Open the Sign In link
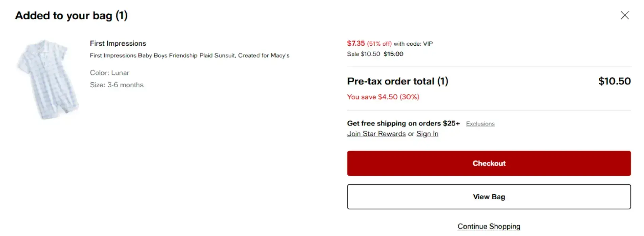The width and height of the screenshot is (644, 236). tap(427, 134)
